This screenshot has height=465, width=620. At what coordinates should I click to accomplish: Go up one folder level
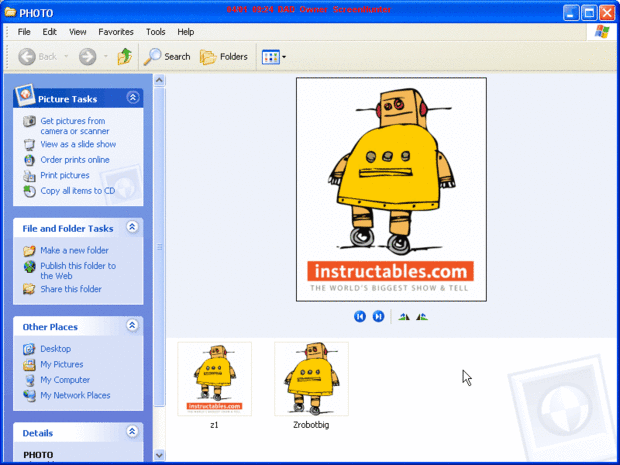(125, 57)
